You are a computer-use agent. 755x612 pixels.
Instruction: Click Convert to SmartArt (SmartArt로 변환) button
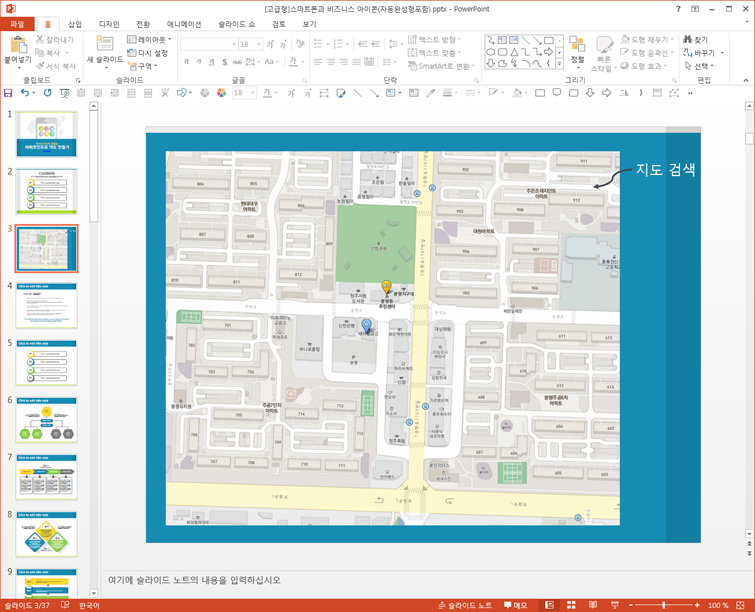point(442,66)
